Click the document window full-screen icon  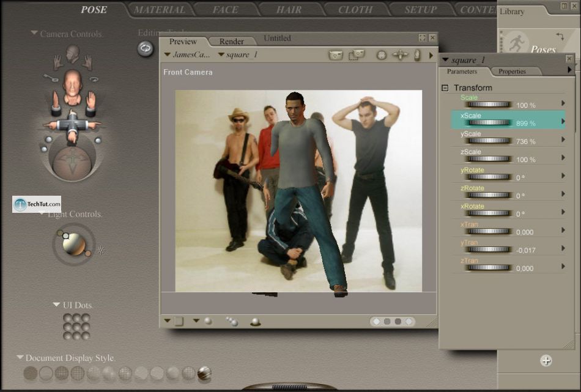pyautogui.click(x=422, y=37)
